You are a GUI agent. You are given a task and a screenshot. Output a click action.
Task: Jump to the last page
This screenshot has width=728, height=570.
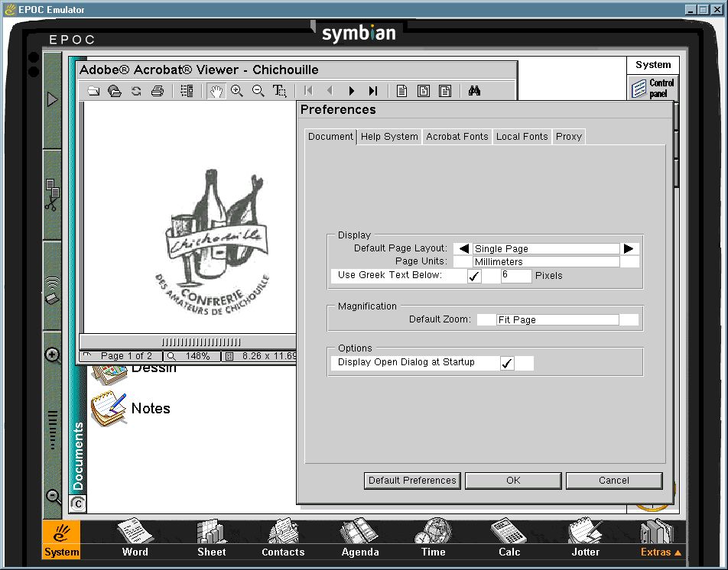click(373, 91)
